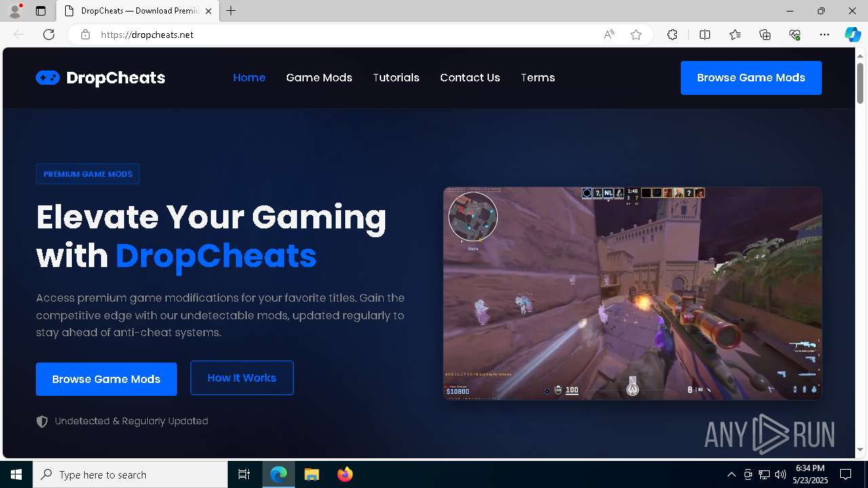Open the Copilot sidebar icon
Screen dimensions: 868x488
852,35
